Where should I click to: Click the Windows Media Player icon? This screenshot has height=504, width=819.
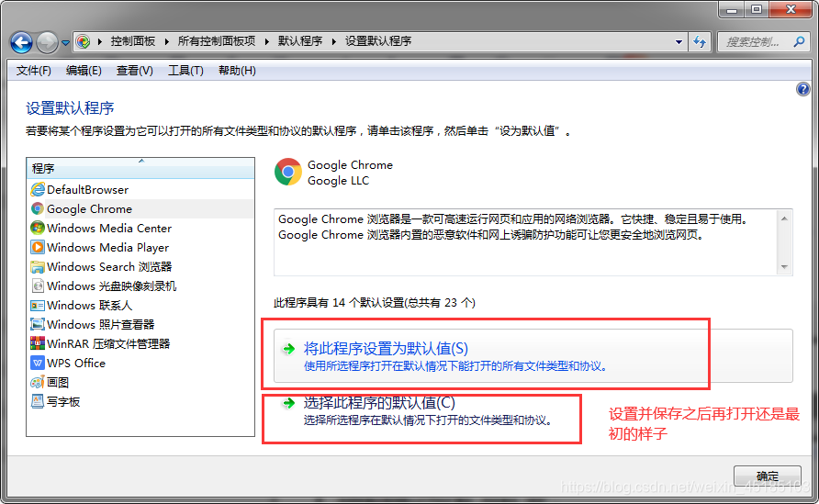38,248
